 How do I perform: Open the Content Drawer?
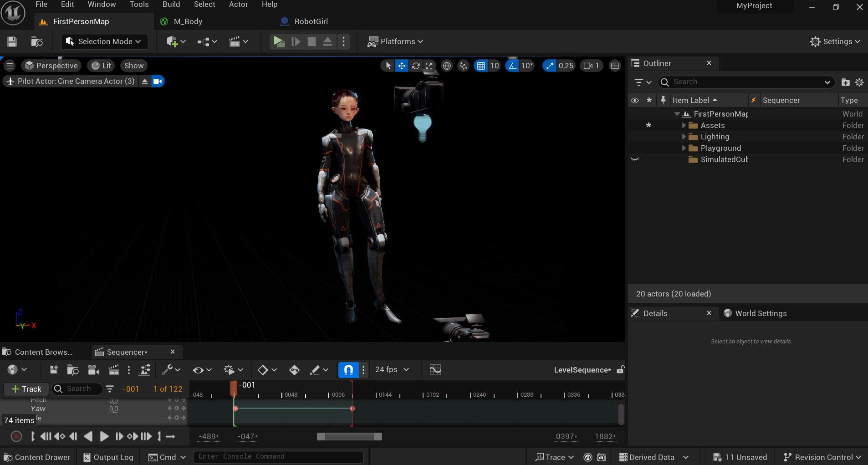pos(37,457)
